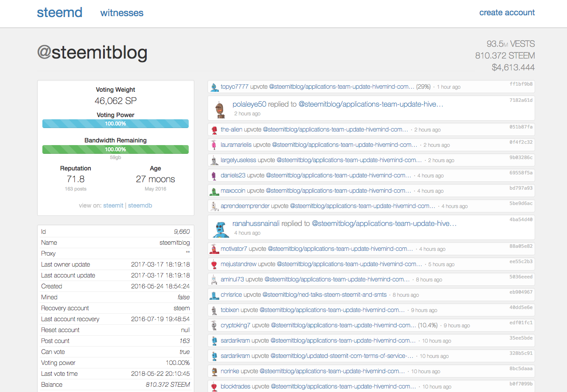This screenshot has width=567, height=392.
Task: Open the post link in the-alien's upvote row
Action: pyautogui.click(x=335, y=130)
